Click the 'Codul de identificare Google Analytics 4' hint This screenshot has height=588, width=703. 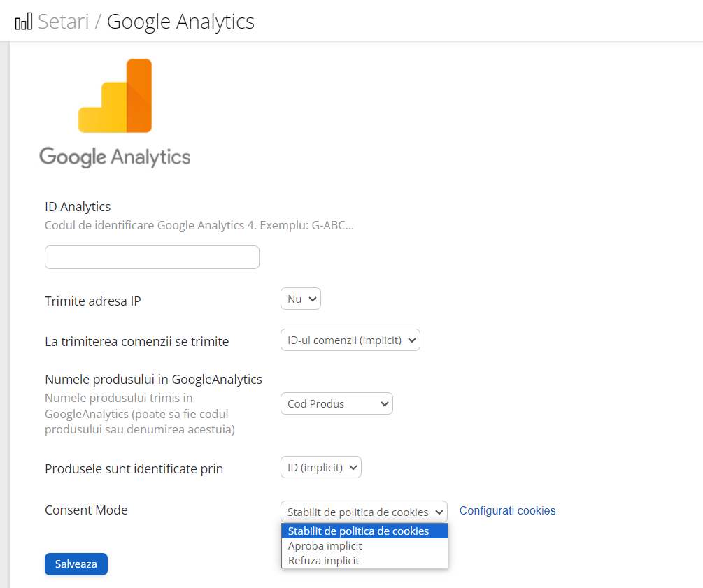coord(199,225)
